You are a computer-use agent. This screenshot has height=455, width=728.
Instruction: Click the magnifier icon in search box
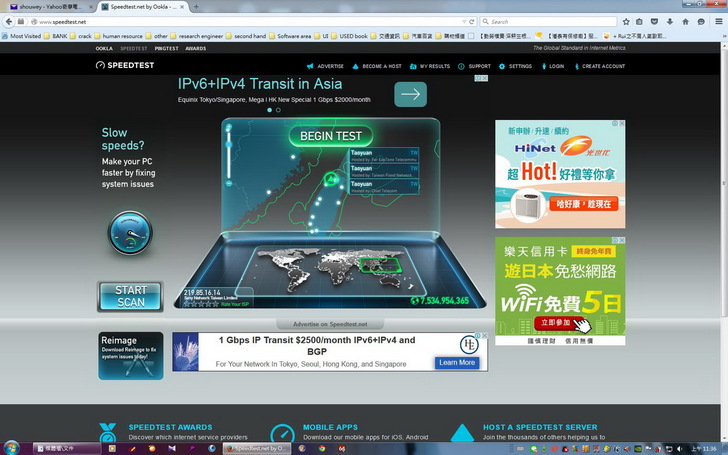486,21
